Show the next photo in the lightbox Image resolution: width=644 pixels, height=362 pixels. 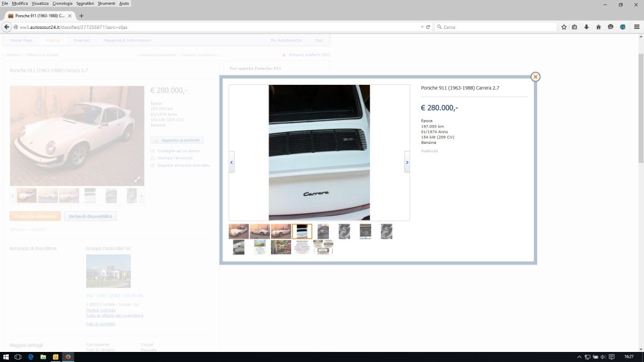(407, 162)
